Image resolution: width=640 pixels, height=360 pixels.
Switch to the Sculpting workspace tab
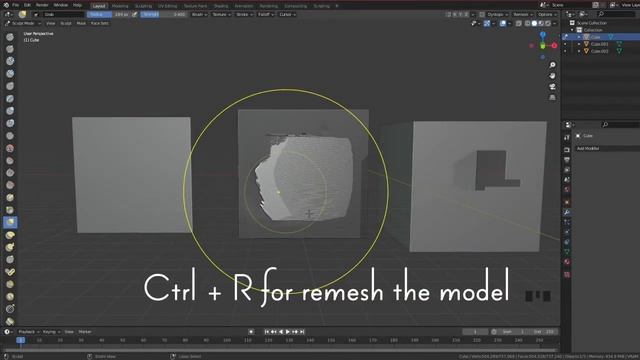143,6
